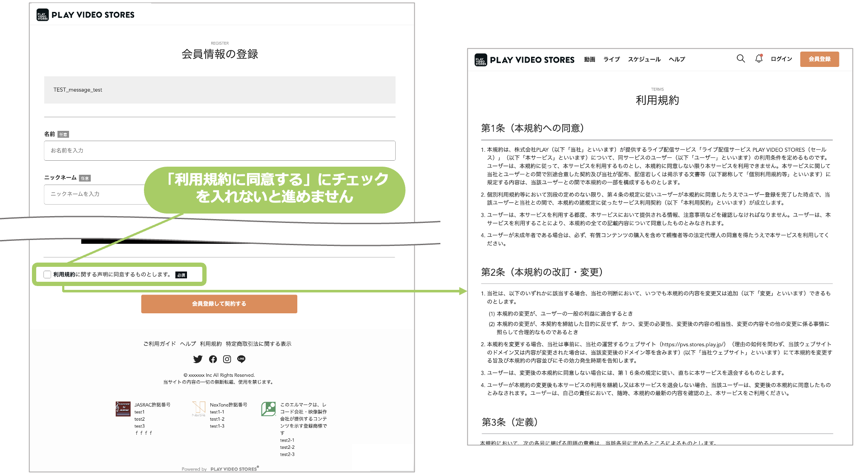Click the xxxxxxx Inc All Rights Reserved text
Image resolution: width=868 pixels, height=474 pixels.
pyautogui.click(x=219, y=375)
